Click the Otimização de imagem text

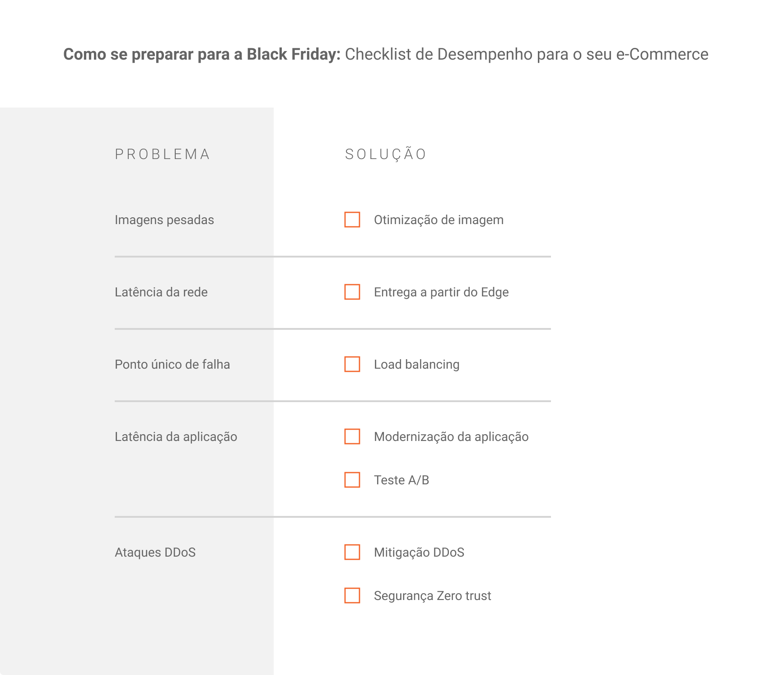(439, 220)
